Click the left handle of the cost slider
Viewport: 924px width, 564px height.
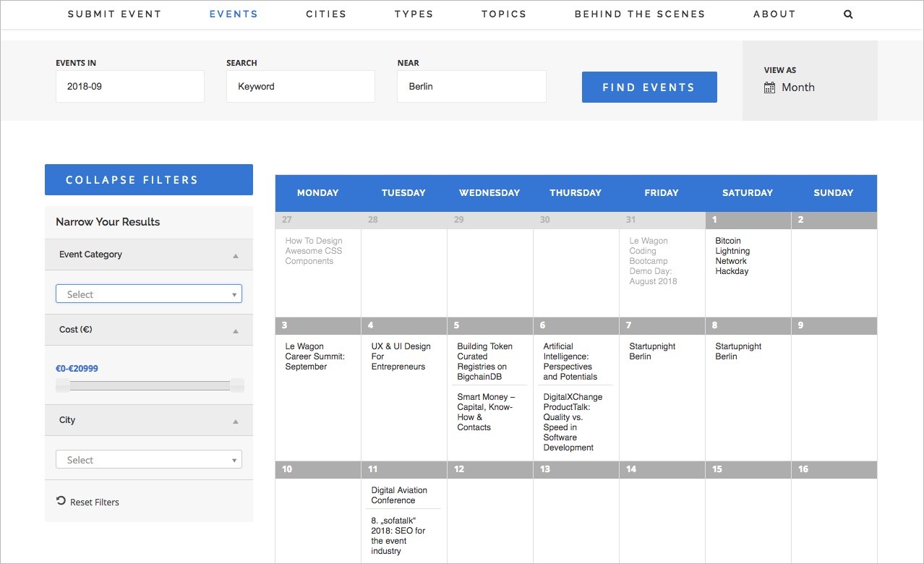click(x=64, y=385)
